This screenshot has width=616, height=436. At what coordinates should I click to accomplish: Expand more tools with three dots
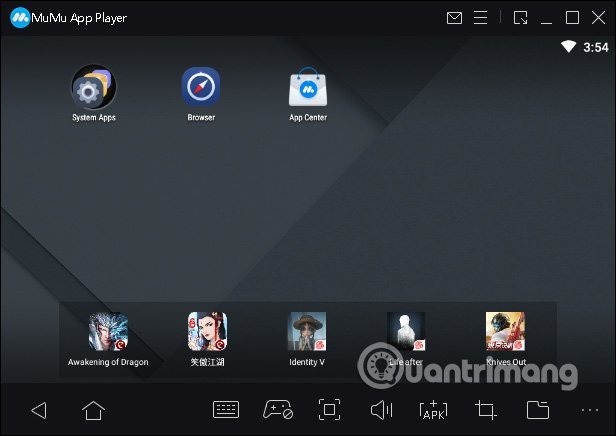(588, 410)
